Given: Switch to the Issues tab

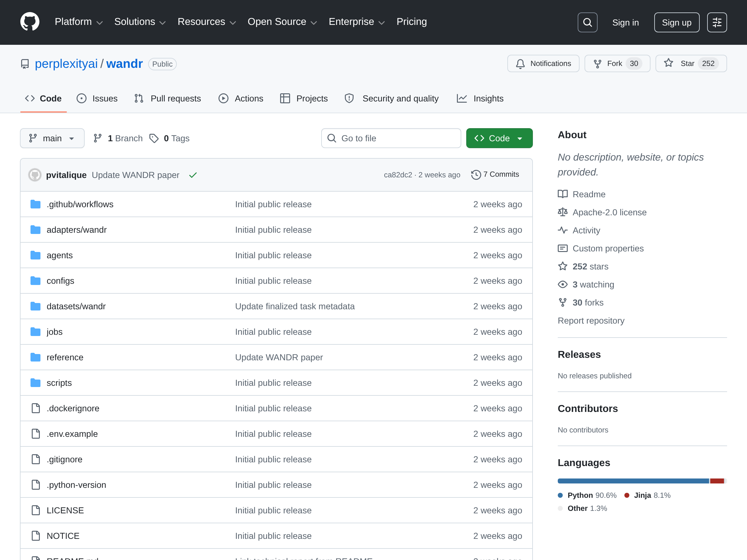Looking at the screenshot, I should [97, 99].
